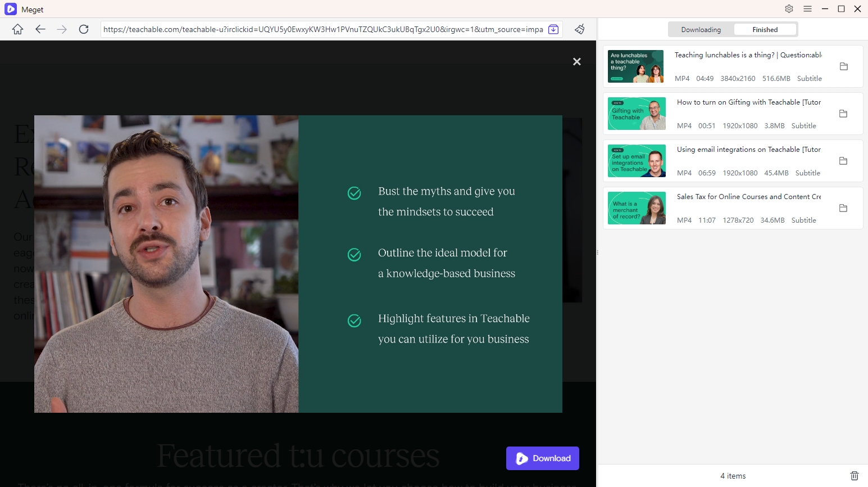
Task: Open Meget settings gear
Action: 789,8
